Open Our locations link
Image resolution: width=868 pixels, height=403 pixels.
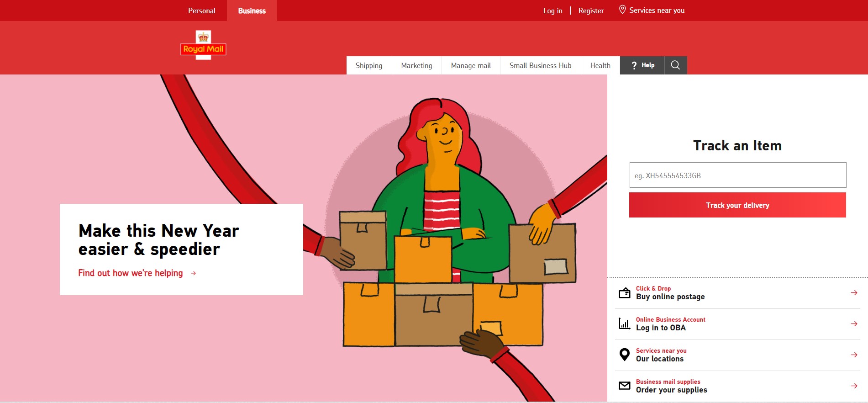pyautogui.click(x=737, y=355)
